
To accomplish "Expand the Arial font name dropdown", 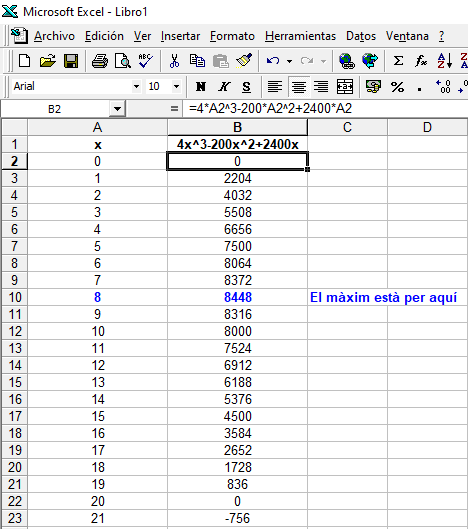I will 136,87.
